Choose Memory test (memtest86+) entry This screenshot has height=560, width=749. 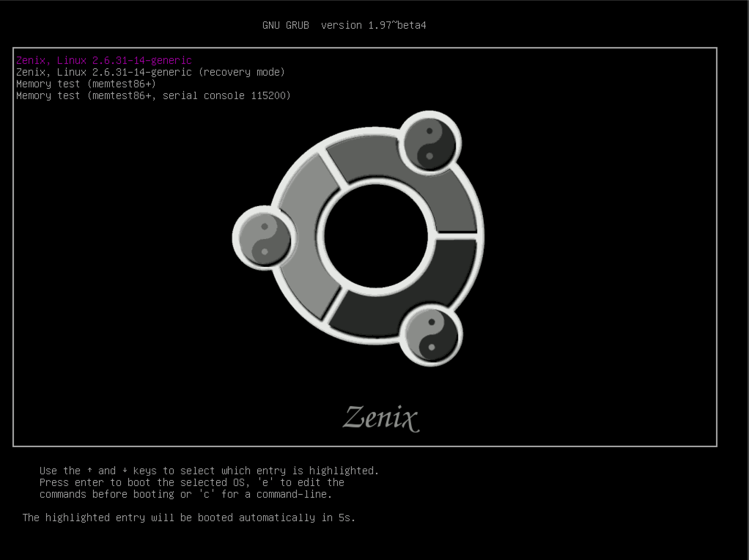(86, 84)
